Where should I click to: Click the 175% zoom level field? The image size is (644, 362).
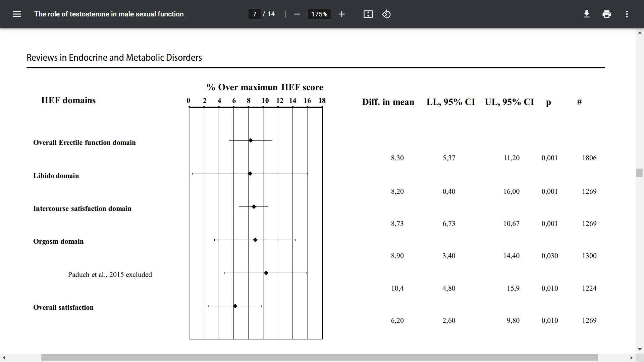point(319,14)
